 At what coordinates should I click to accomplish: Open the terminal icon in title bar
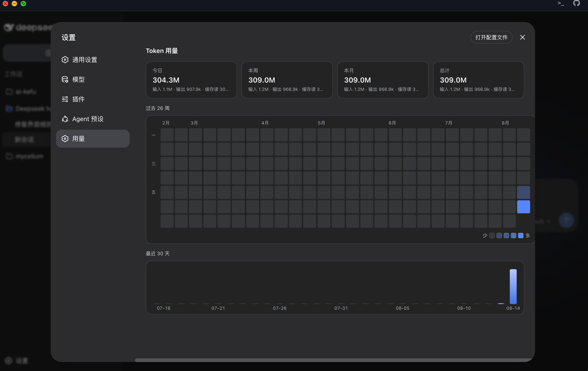[561, 3]
